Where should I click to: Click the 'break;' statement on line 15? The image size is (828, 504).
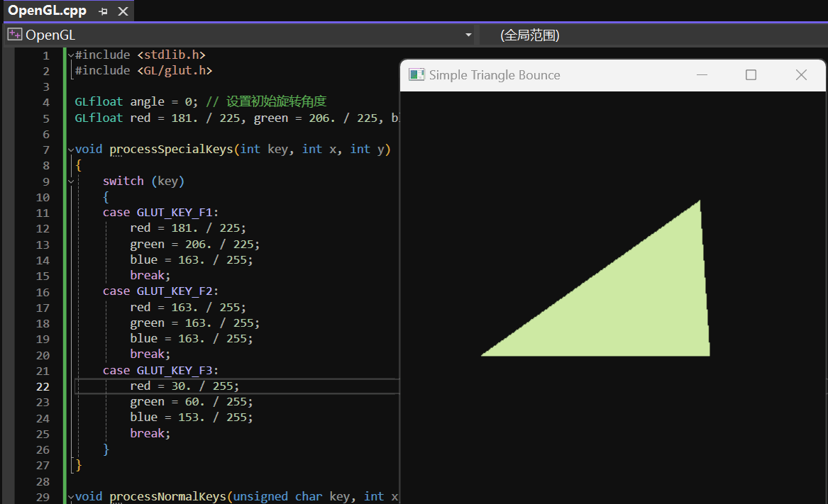tap(150, 276)
